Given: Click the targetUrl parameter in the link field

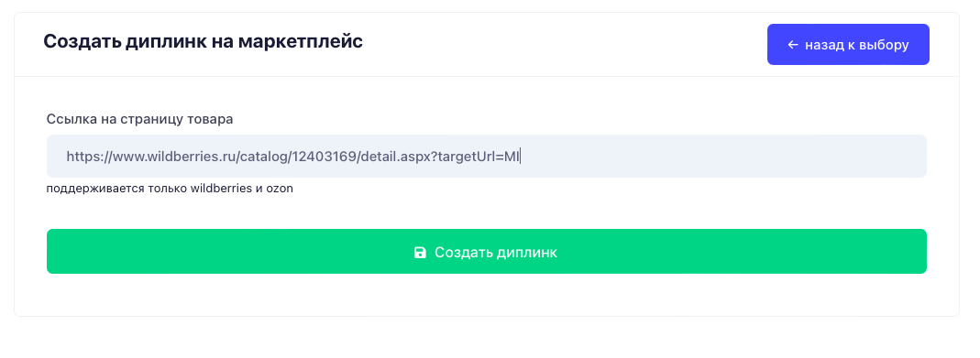Looking at the screenshot, I should pos(466,157).
